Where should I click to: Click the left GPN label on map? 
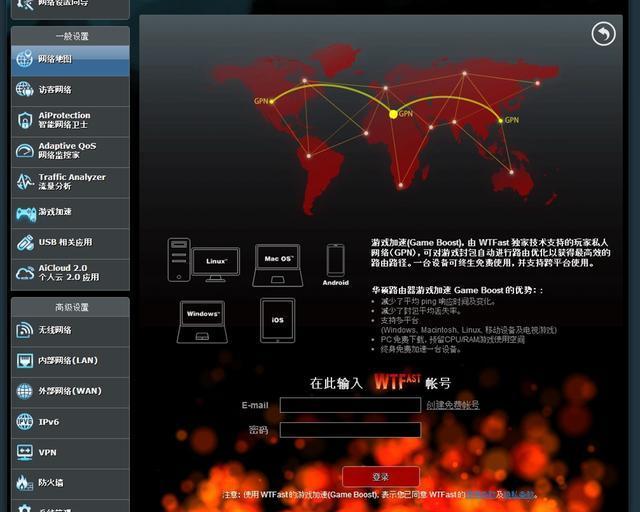point(260,101)
